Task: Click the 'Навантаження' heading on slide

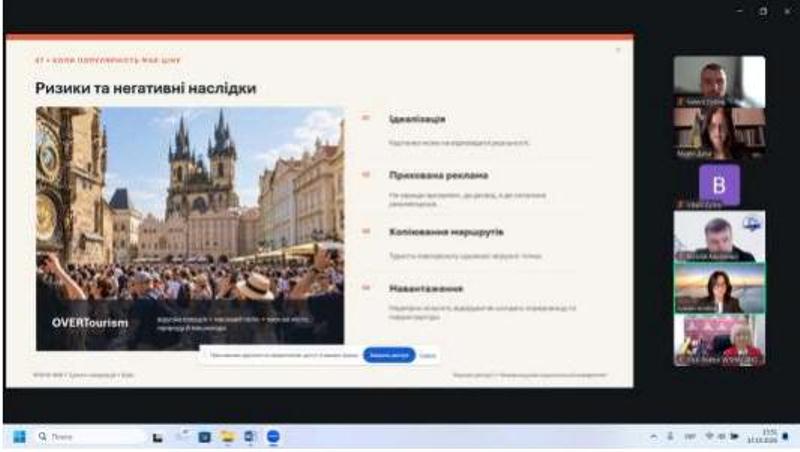Action: [426, 289]
